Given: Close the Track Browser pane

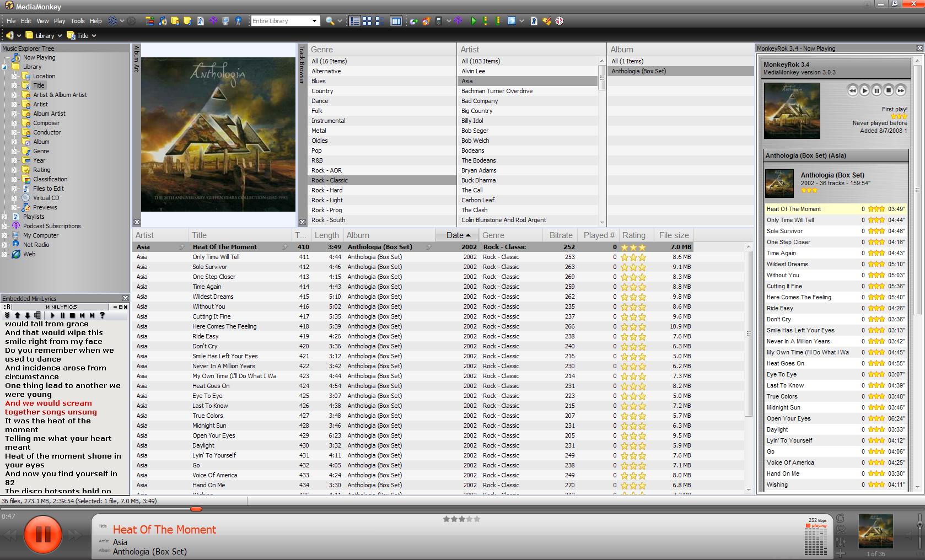Looking at the screenshot, I should 302,222.
